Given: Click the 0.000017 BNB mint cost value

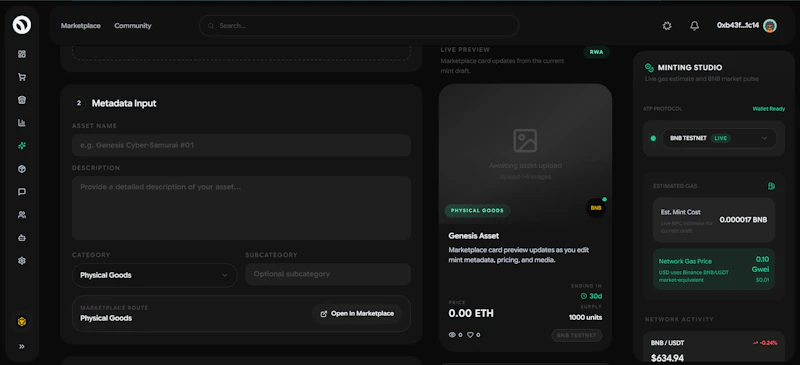Looking at the screenshot, I should click(743, 220).
